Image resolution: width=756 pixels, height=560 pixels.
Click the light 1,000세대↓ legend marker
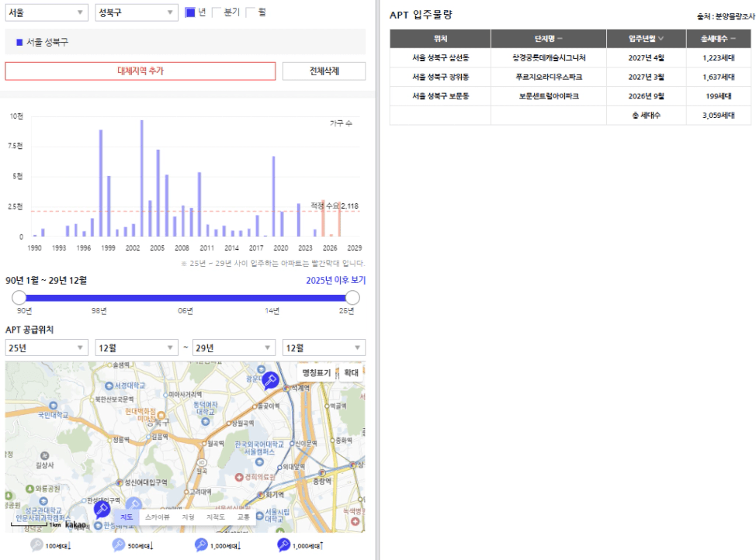click(201, 545)
